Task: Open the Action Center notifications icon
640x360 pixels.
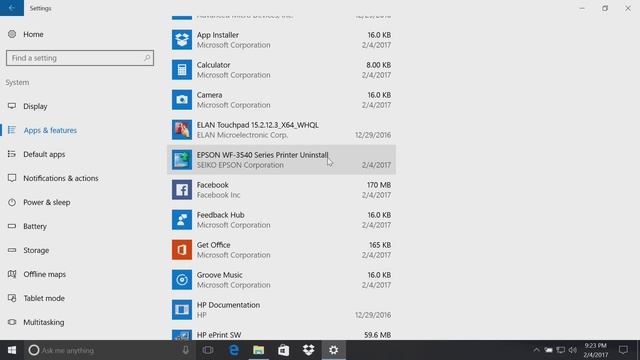Action: (x=623, y=350)
